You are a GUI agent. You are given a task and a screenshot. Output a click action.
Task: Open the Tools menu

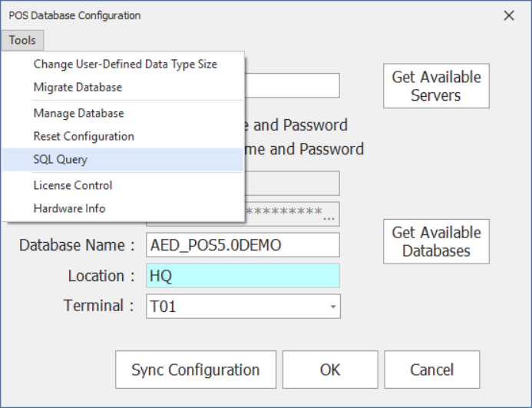coord(22,41)
